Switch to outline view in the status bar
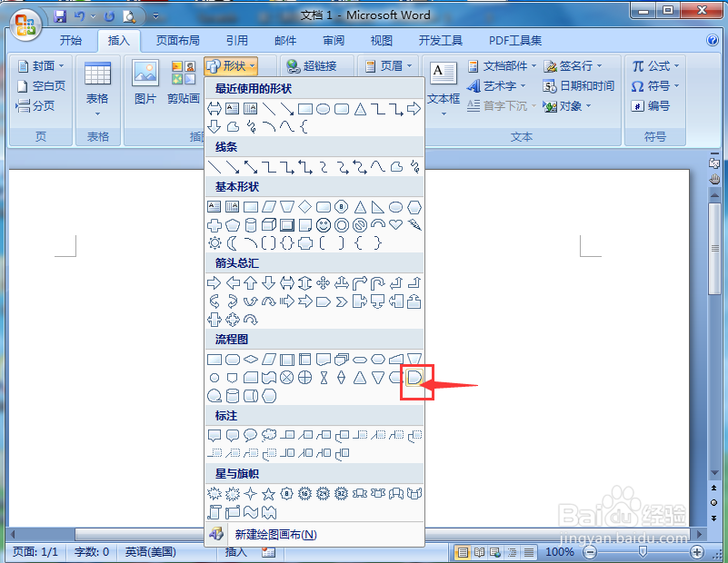Screen dimensions: 728x563 click(512, 552)
